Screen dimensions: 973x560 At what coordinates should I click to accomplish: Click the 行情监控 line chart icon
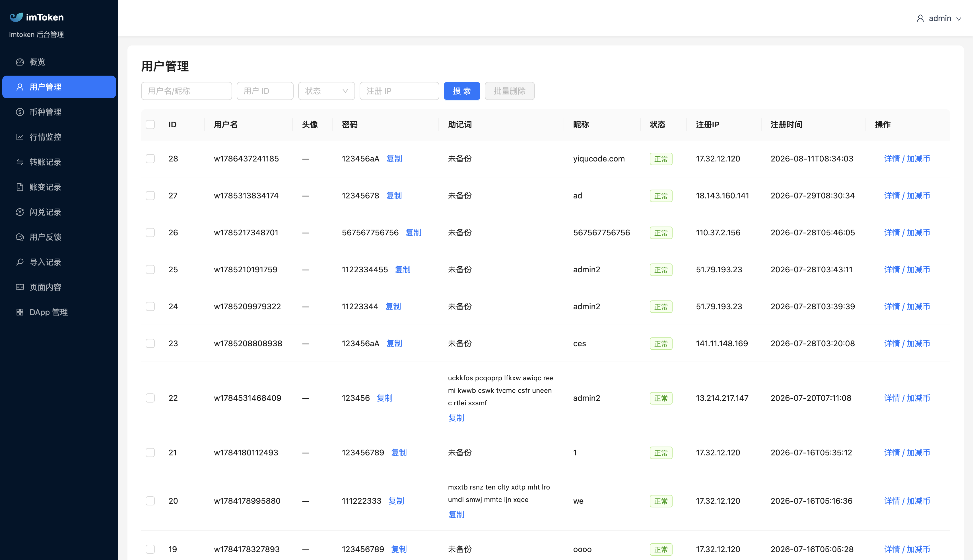20,137
